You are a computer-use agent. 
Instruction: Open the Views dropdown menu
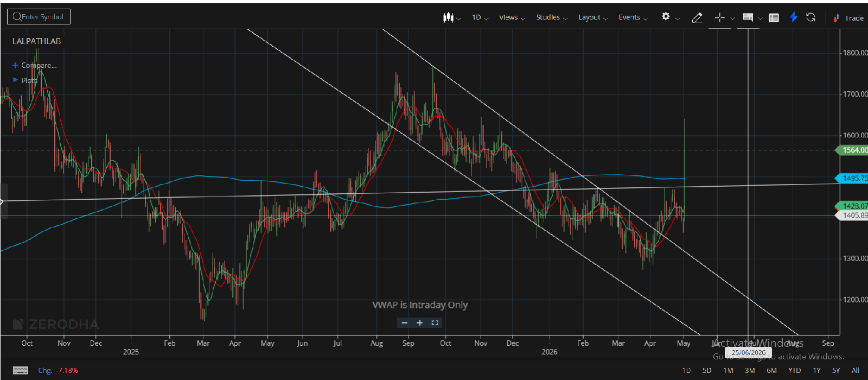coord(512,17)
